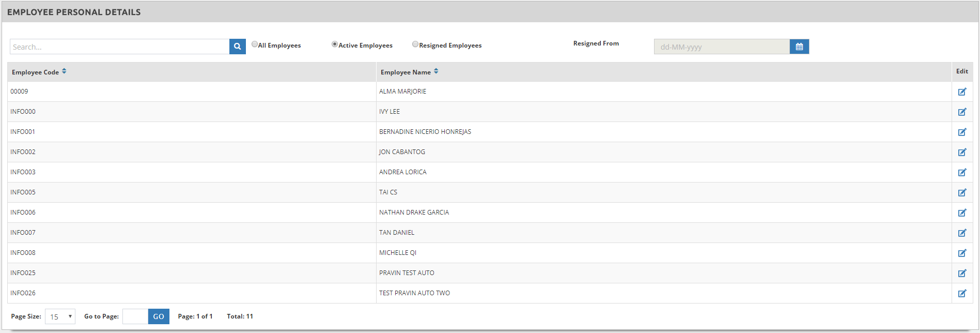Edit employee ALMA MARJORIE
The width and height of the screenshot is (980, 333).
962,92
